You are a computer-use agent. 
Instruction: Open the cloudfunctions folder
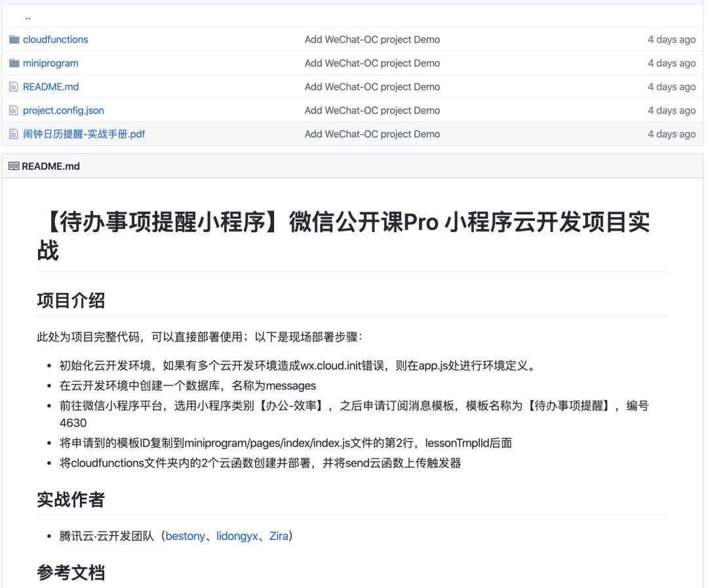56,39
